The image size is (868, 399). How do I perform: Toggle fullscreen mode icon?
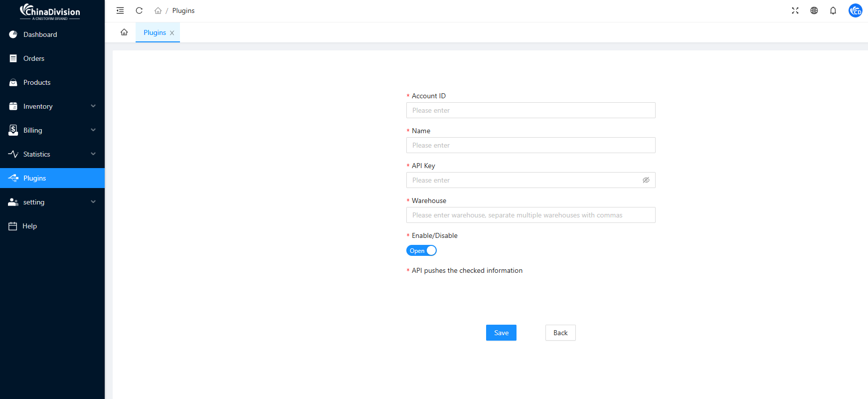click(x=795, y=10)
